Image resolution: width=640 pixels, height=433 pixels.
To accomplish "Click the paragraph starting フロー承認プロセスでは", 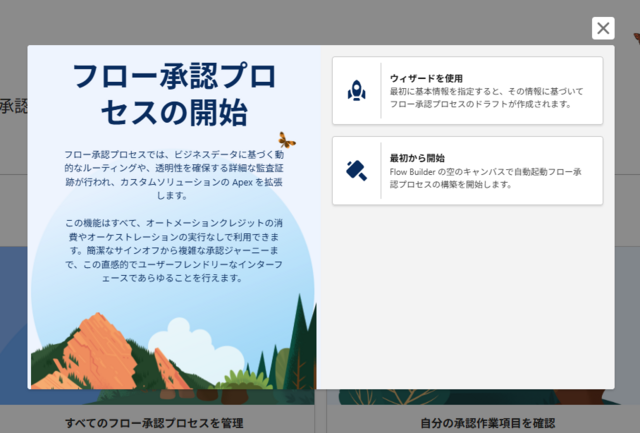I will (174, 175).
